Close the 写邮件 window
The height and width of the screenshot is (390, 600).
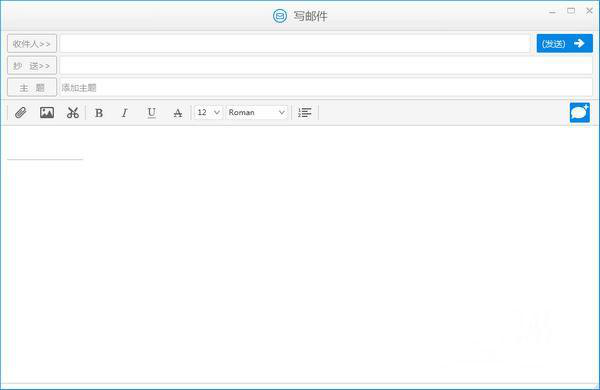pos(589,11)
